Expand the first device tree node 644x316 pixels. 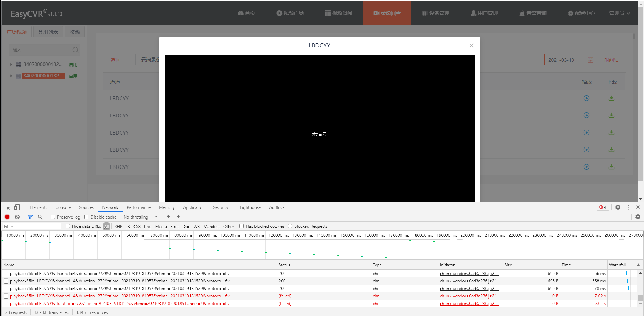tap(11, 65)
